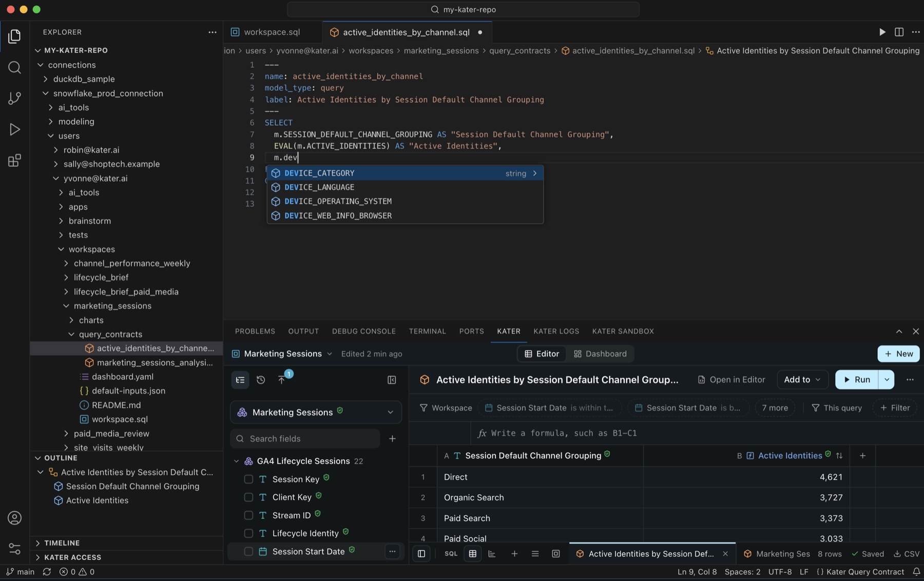Open the Manage settings icon in activity bar
This screenshot has height=581, width=924.
pyautogui.click(x=14, y=549)
